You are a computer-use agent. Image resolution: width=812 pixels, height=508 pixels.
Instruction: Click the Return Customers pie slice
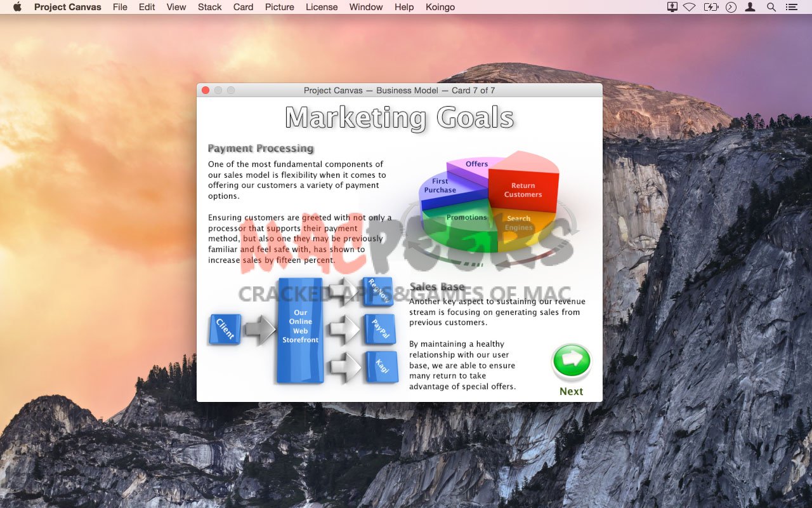tap(523, 184)
